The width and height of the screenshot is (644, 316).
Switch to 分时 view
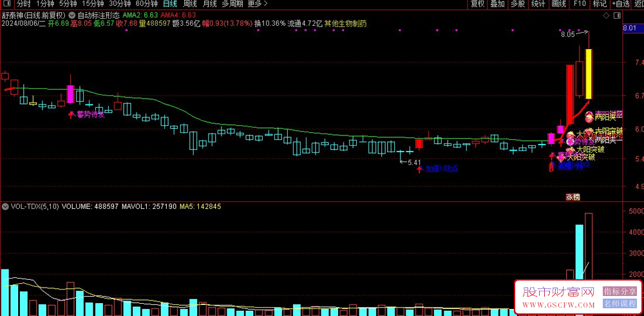pos(24,4)
